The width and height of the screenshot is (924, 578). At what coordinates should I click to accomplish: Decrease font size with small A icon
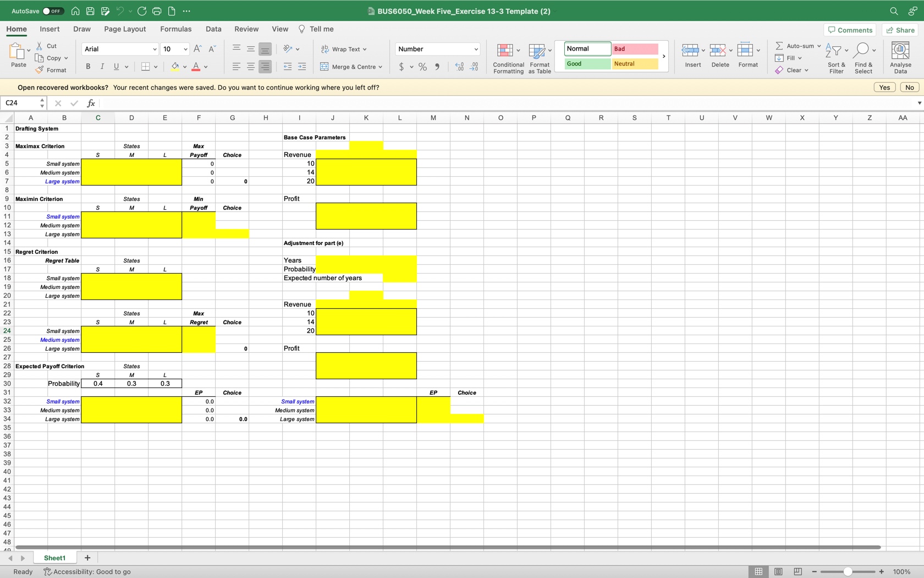[212, 49]
